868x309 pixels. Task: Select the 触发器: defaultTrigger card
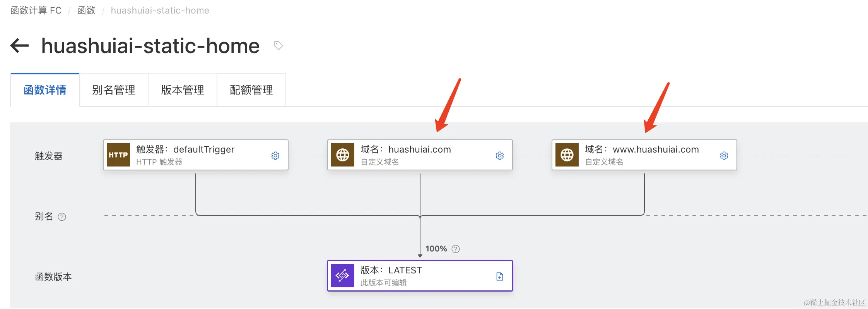point(196,155)
